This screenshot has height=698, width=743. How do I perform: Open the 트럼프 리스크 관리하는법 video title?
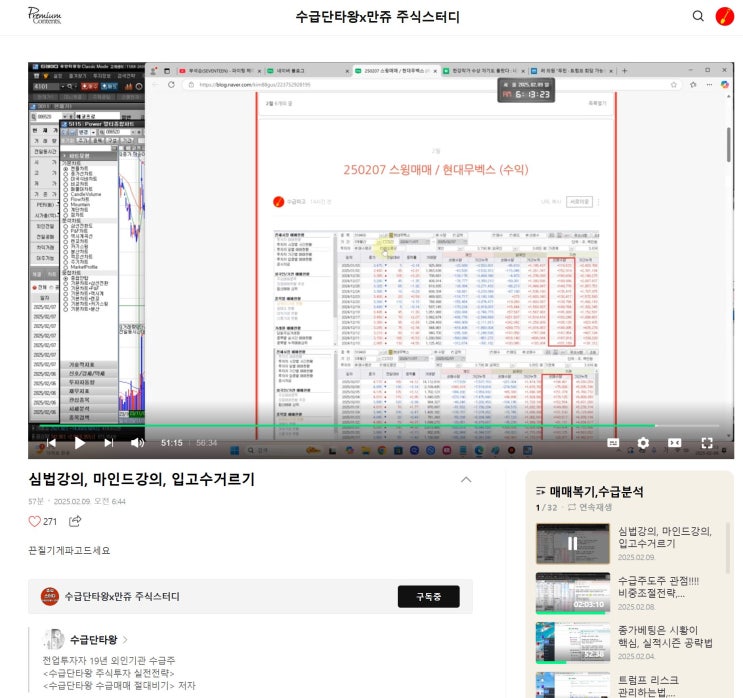648,686
